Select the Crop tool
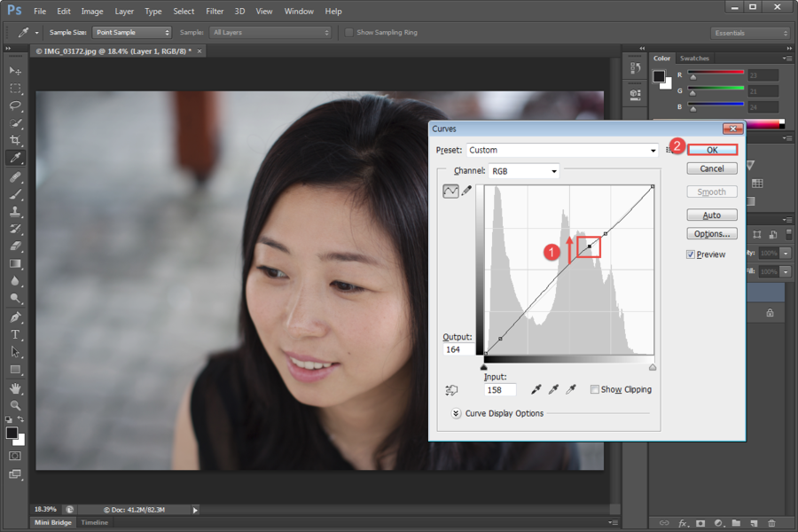The width and height of the screenshot is (798, 532). tap(15, 140)
